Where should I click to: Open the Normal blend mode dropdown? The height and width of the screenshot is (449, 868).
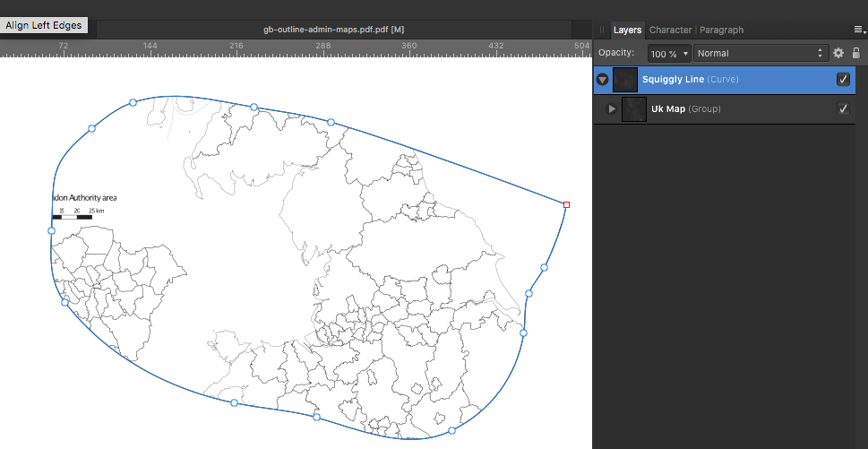[x=761, y=54]
